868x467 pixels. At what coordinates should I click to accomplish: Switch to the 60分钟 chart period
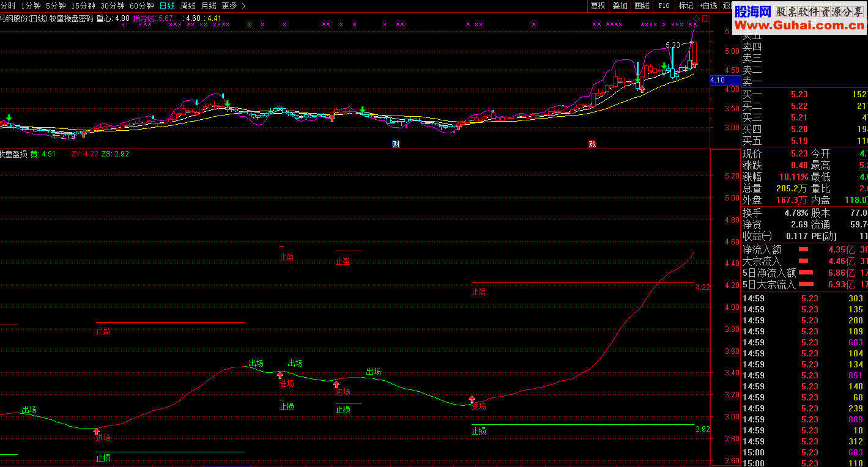coord(142,6)
